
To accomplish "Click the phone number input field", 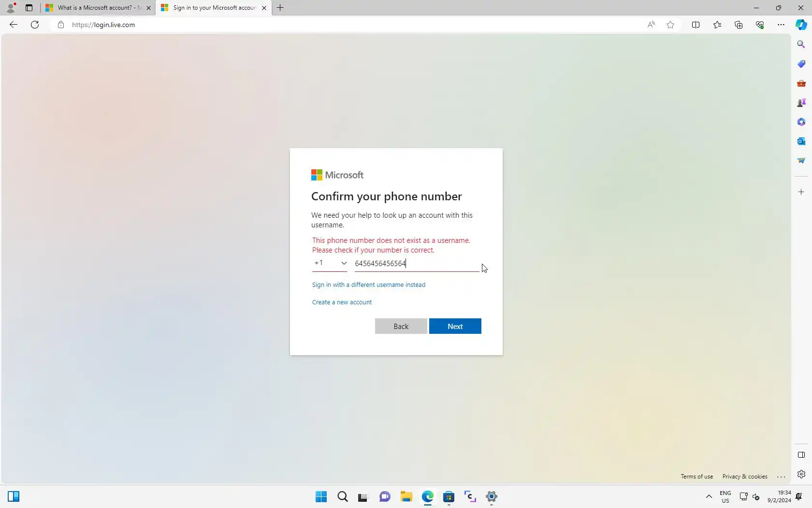I will tap(417, 264).
